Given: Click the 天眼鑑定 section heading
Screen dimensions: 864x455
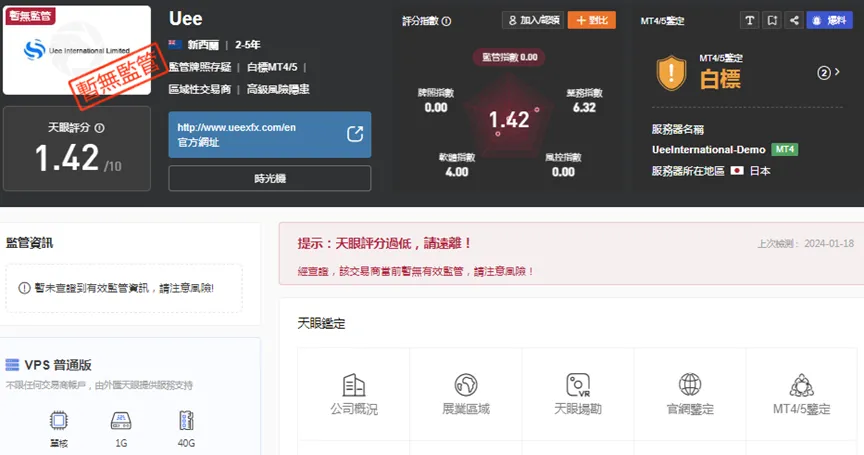Looking at the screenshot, I should (x=321, y=323).
